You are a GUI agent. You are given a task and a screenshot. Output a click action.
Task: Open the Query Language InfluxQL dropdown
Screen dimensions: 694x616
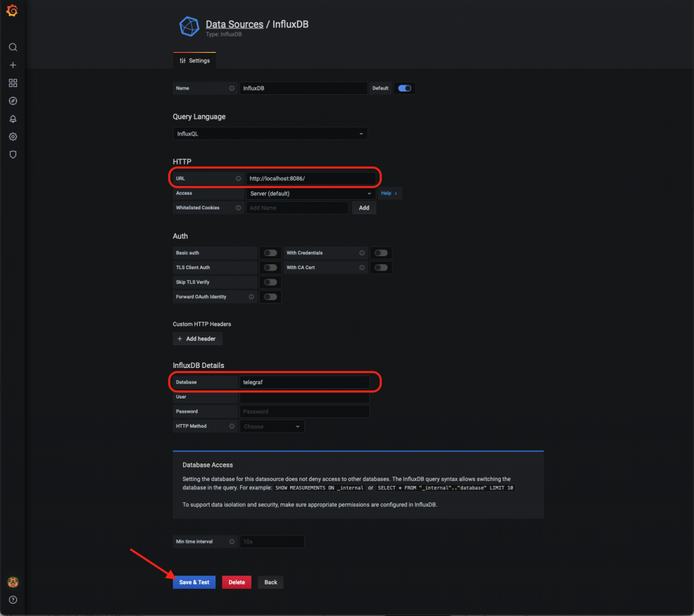[270, 134]
